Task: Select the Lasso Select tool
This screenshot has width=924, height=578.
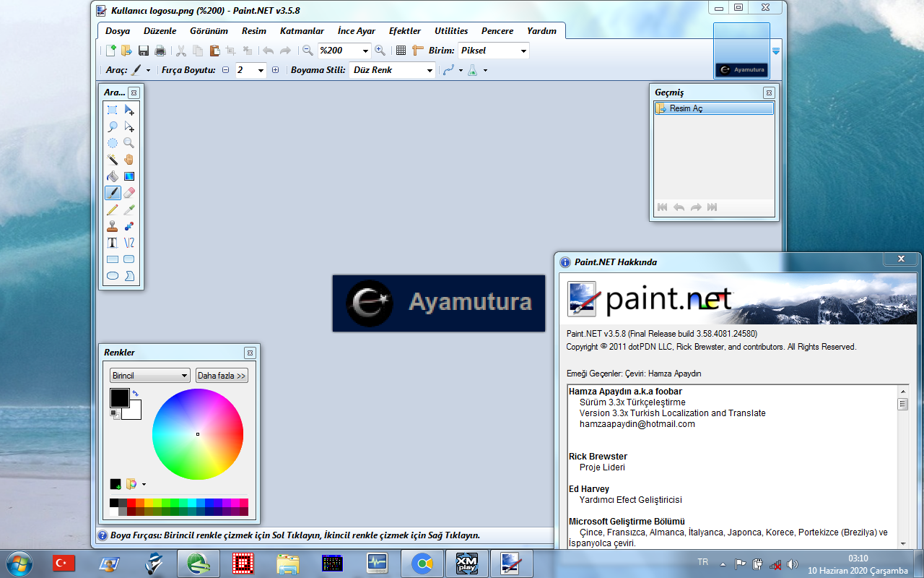Action: [x=113, y=126]
